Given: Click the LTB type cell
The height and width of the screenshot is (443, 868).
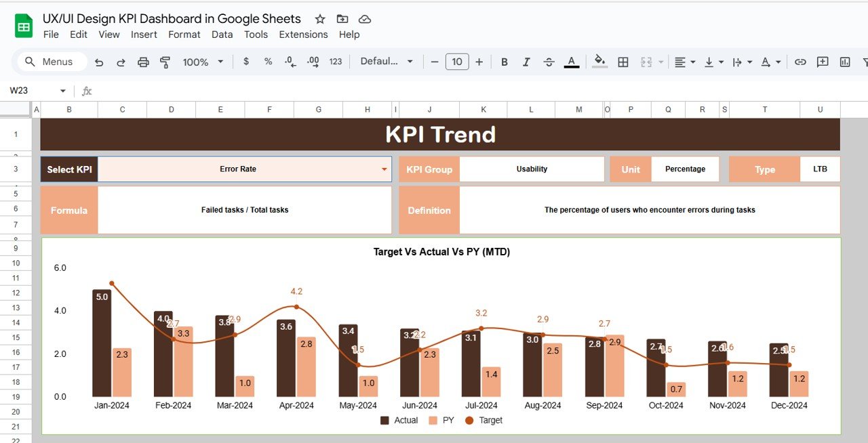Looking at the screenshot, I should [820, 169].
